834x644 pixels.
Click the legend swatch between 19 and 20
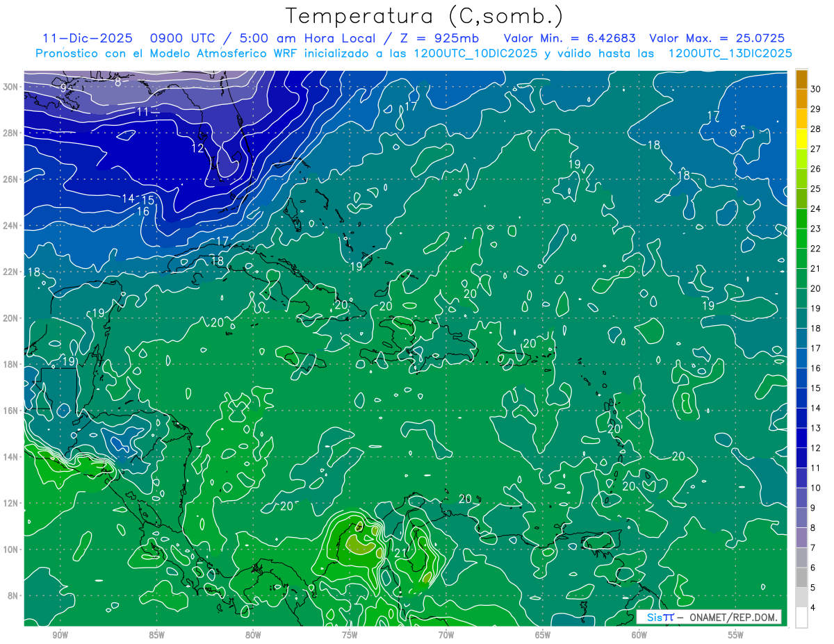(x=801, y=298)
